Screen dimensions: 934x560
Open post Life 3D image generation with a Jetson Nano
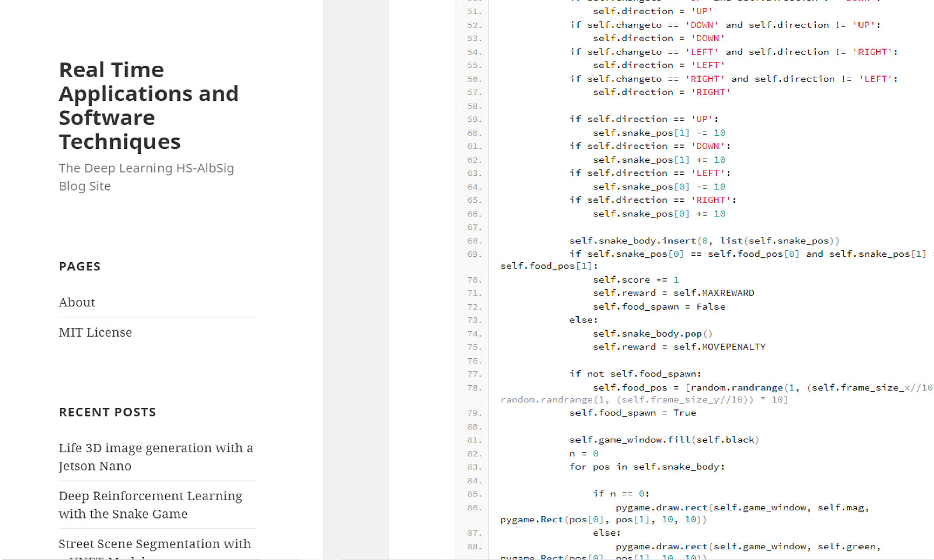tap(155, 457)
